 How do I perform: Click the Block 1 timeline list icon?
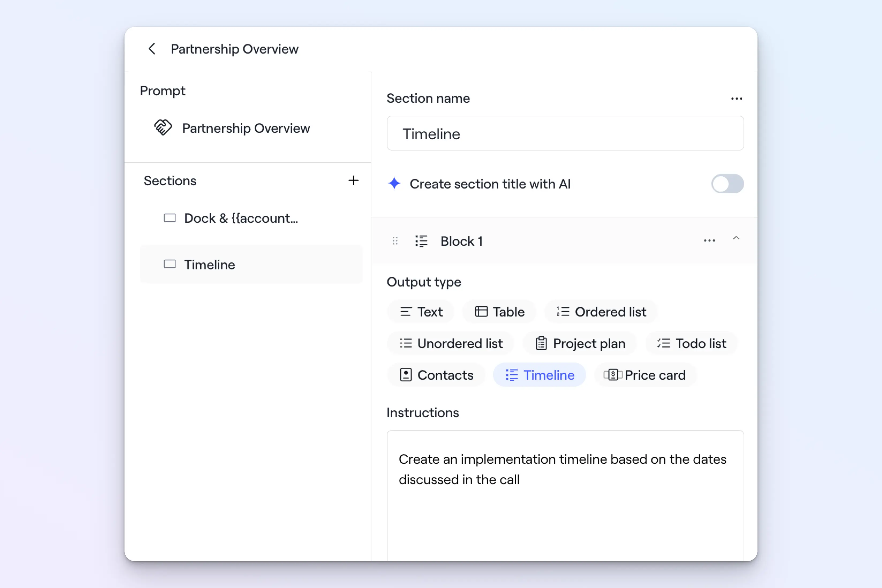click(x=421, y=241)
